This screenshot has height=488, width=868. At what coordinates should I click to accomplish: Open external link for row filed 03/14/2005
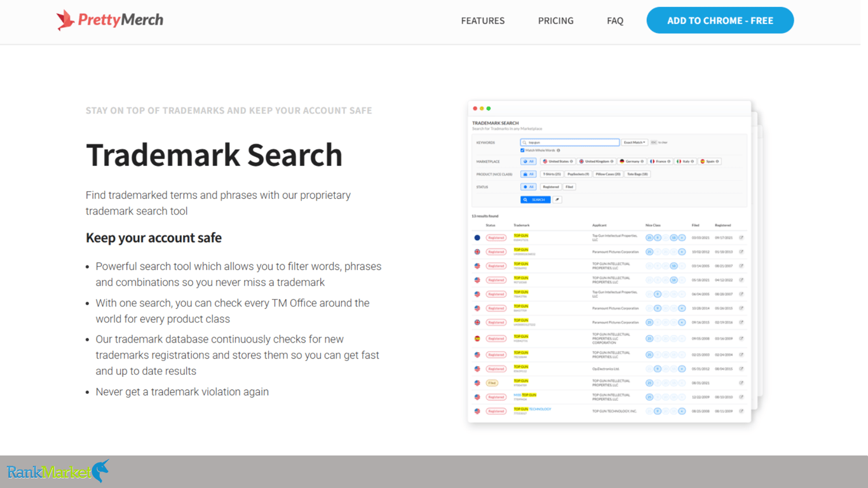741,266
